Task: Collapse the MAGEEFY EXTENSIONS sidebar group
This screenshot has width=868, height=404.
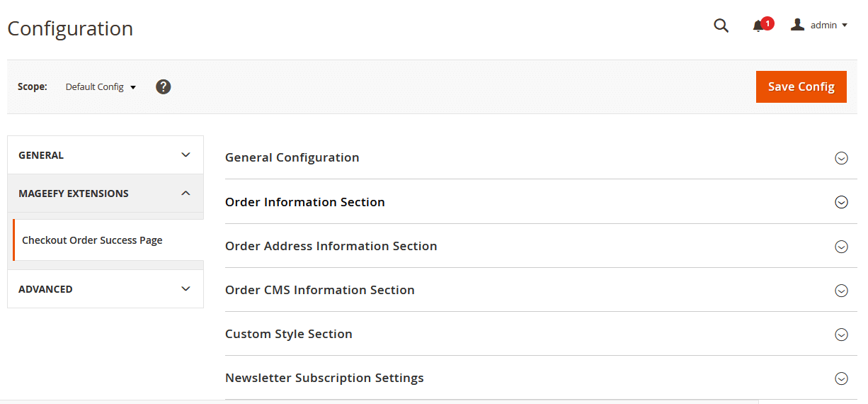Action: (105, 193)
